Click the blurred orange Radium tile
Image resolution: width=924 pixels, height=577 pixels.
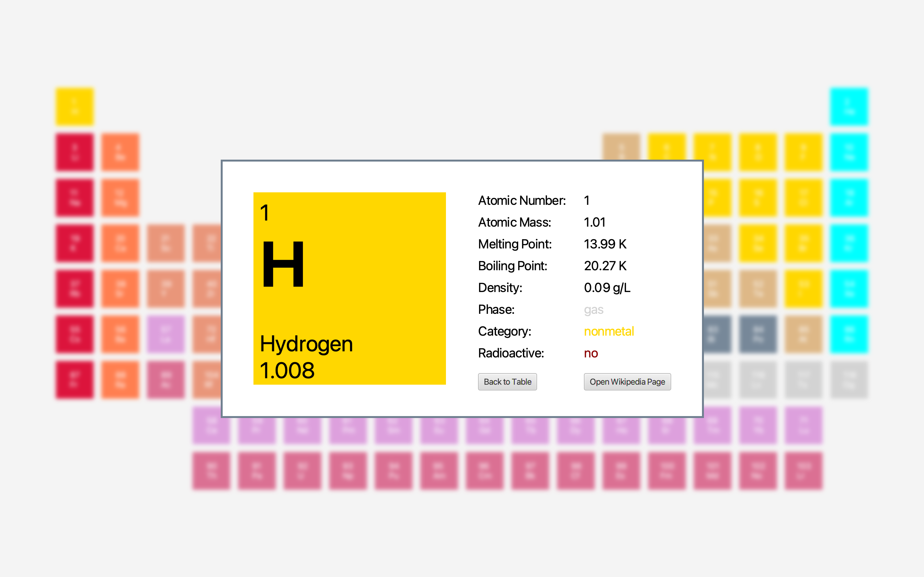[x=120, y=380]
